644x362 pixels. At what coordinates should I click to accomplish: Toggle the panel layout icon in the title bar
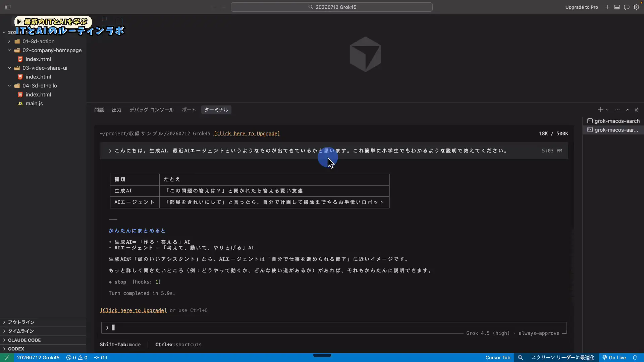click(x=617, y=7)
